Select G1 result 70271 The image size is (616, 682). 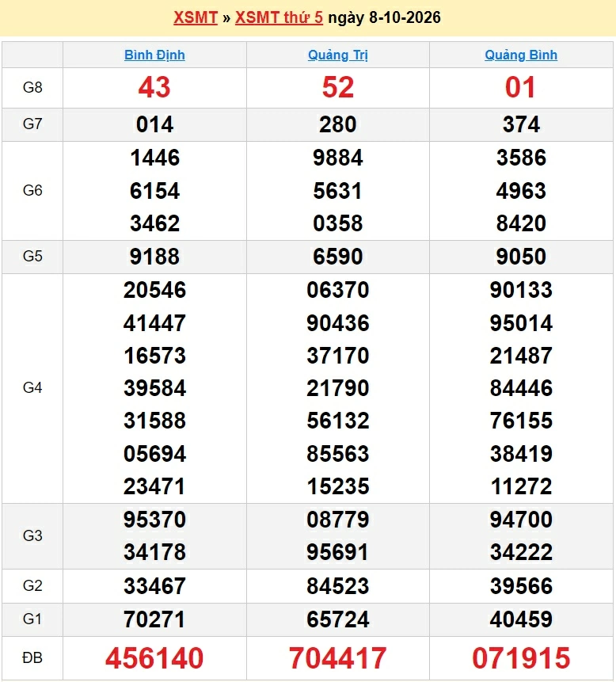[154, 619]
